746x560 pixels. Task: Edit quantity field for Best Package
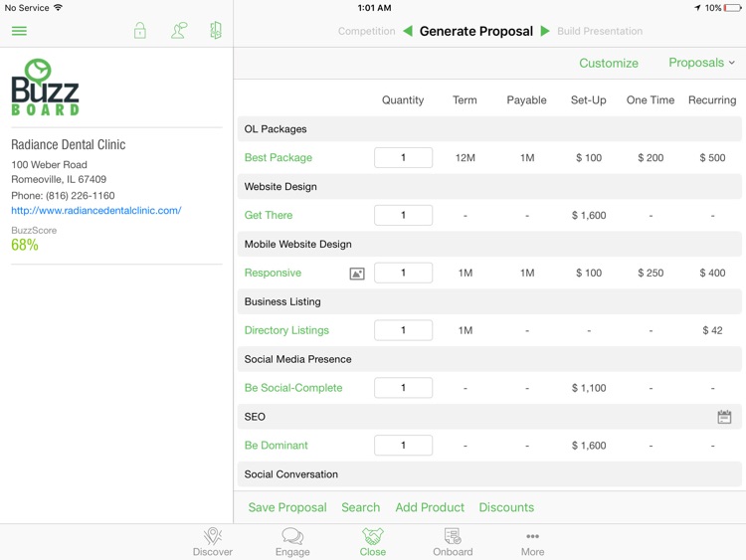[x=404, y=157]
